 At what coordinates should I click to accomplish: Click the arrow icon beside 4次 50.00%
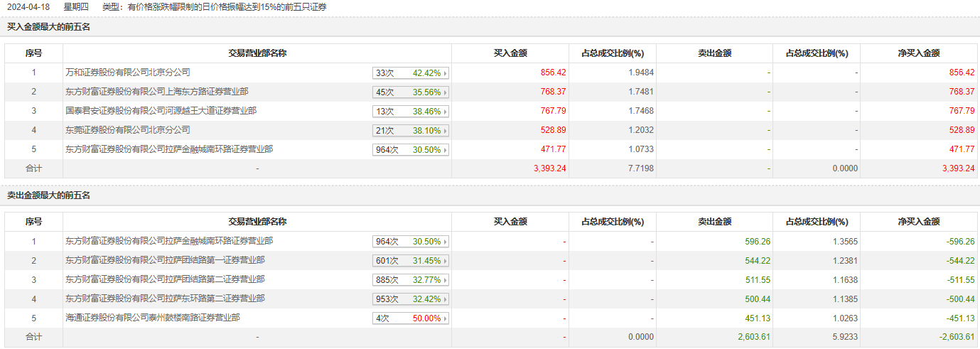coord(446,318)
